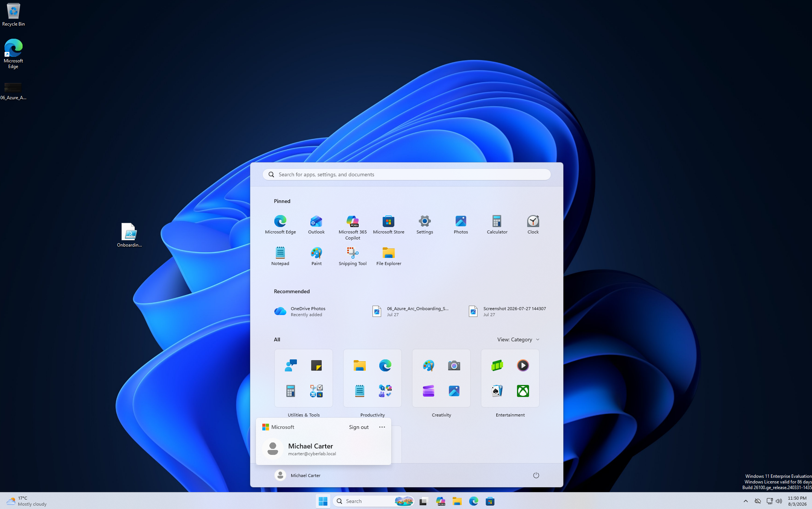Open Get Help icon in Utilities & Tools
The width and height of the screenshot is (812, 509).
tap(290, 365)
